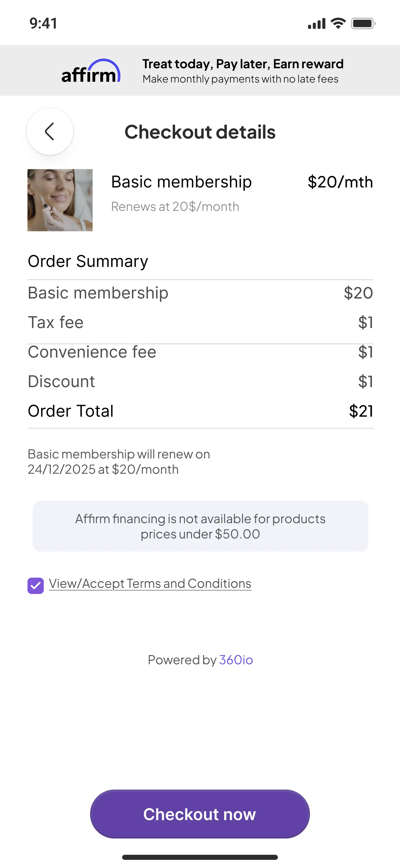Open View/Accept Terms and Conditions link
Screen dimensions: 400x868
[x=150, y=584]
